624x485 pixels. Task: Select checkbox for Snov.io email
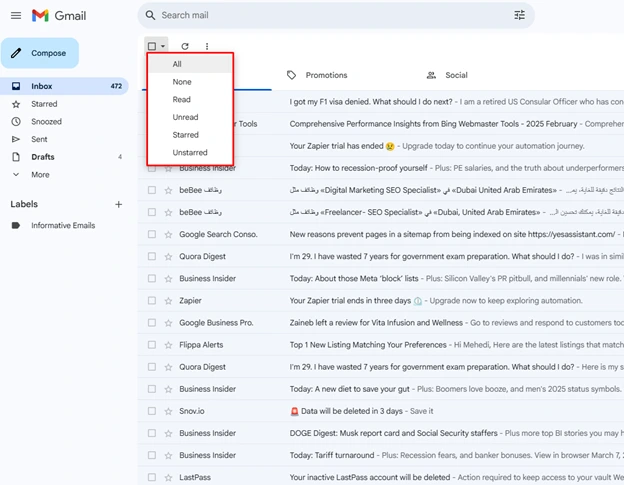[x=152, y=411]
